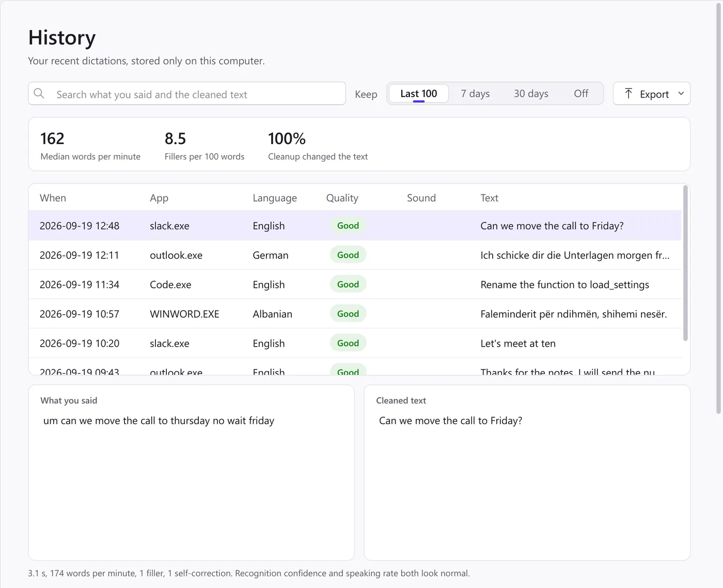Screen dimensions: 723x588
Task: Click the "3.1 s, 174 words per minute" summary line
Action: [x=249, y=573]
